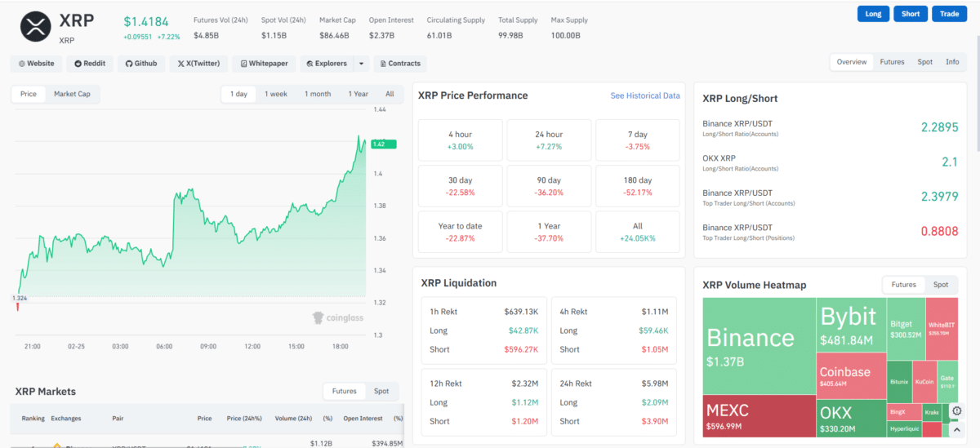Click the blue Trade button
This screenshot has width=980, height=448.
[950, 14]
